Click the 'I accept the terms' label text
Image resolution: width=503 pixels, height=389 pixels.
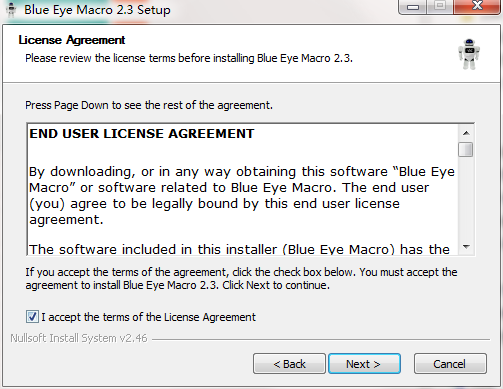pyautogui.click(x=148, y=317)
